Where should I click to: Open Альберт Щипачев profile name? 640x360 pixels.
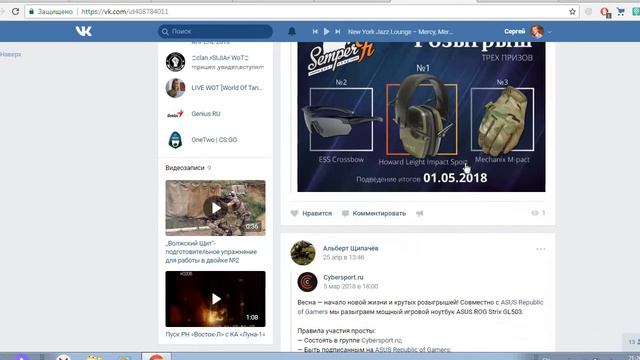click(x=351, y=248)
